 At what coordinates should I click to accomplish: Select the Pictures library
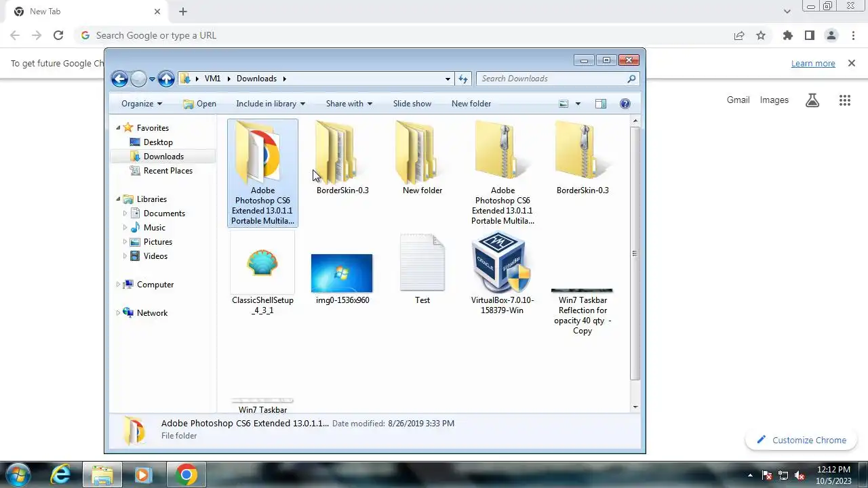pos(157,242)
